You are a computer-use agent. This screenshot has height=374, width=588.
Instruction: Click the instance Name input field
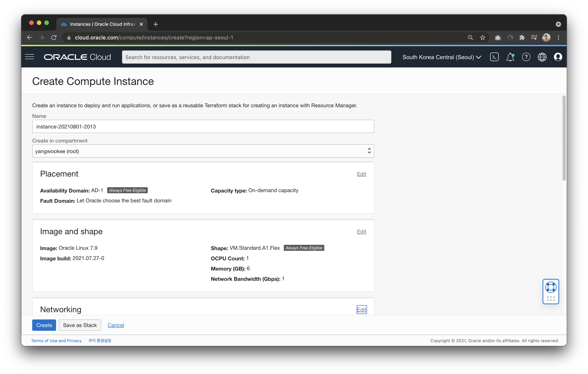tap(203, 126)
